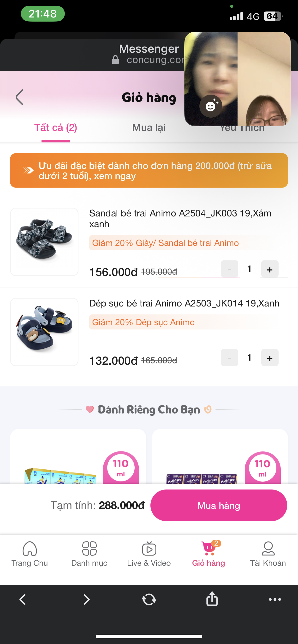Viewport: 298px width, 644px height.
Task: Decrease quantity of Dép sục bé trai
Action: tap(229, 358)
